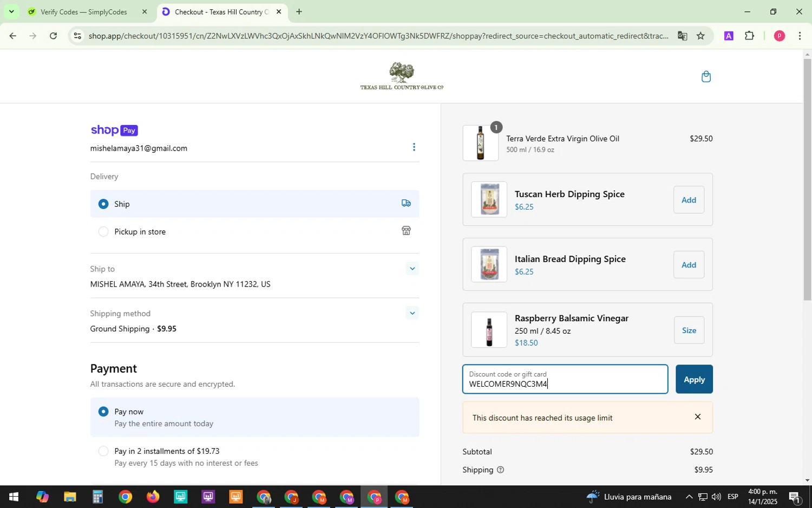Click the Raspberry Balsamic Vinegar thumbnail
Screen dimensions: 812x508
click(x=489, y=329)
